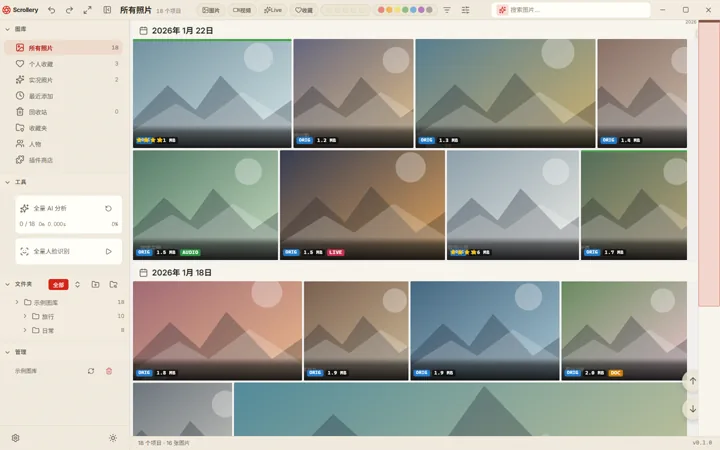The image size is (720, 450).
Task: Click the DOC badge on the thumbnail
Action: 615,373
